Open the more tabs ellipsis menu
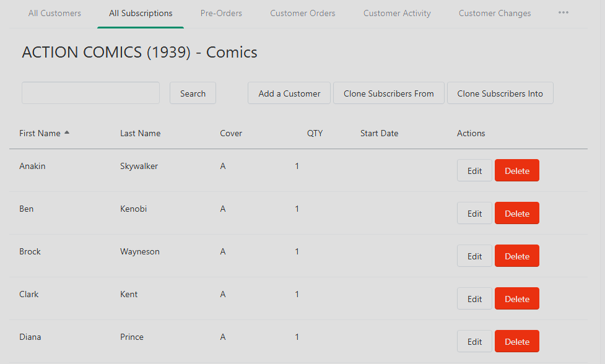The image size is (605, 364). pos(564,13)
